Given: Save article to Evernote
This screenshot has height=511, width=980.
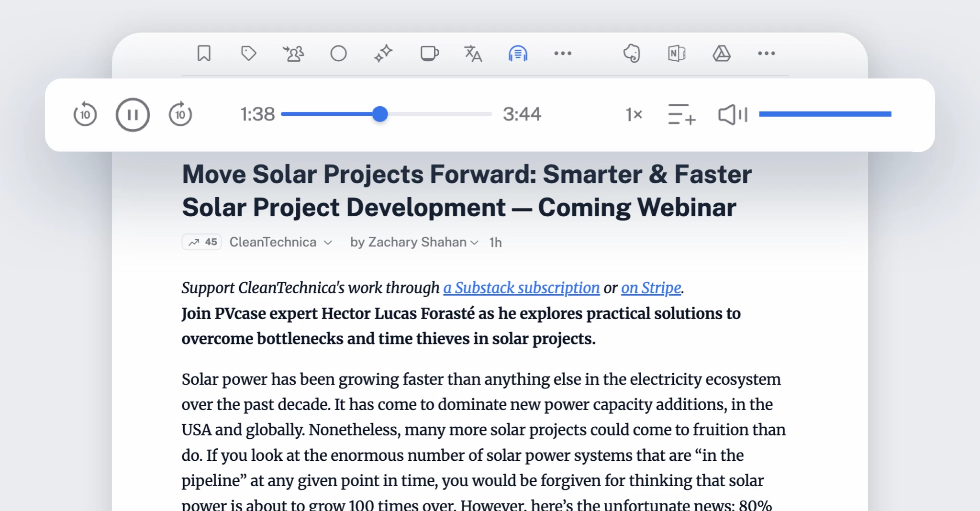Looking at the screenshot, I should [632, 53].
